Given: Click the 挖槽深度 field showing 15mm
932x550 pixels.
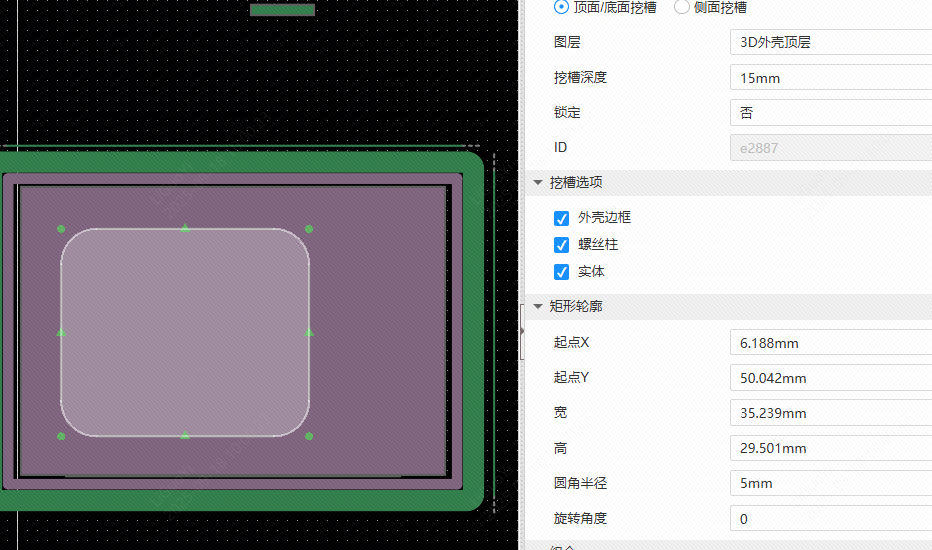Looking at the screenshot, I should (830, 78).
